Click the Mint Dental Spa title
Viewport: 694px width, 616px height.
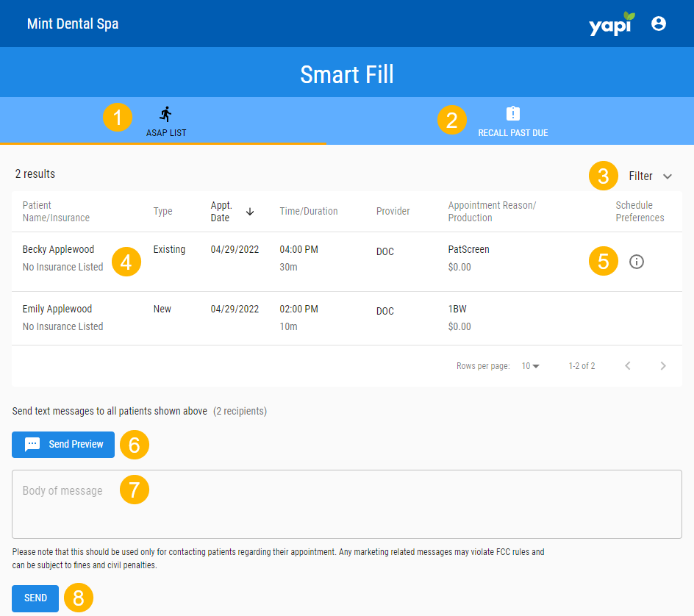[x=73, y=24]
